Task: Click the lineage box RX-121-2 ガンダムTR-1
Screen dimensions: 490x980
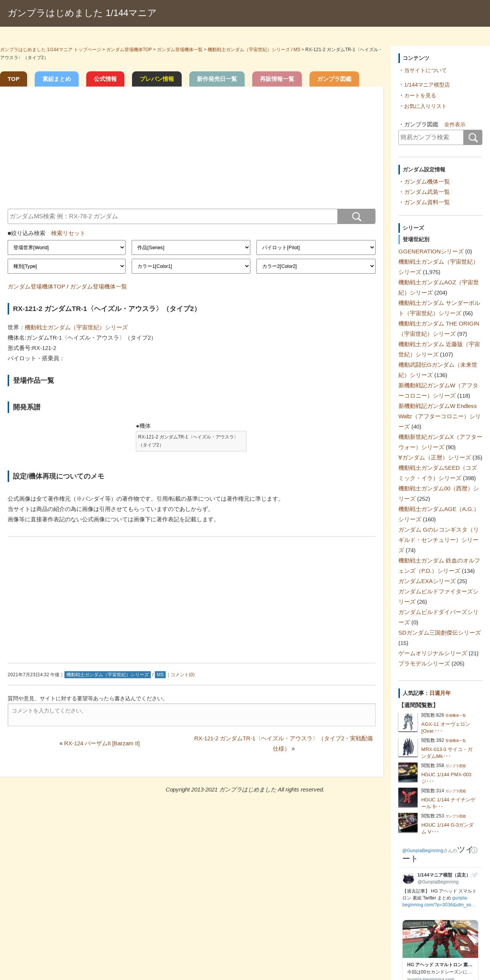Action: tap(191, 441)
